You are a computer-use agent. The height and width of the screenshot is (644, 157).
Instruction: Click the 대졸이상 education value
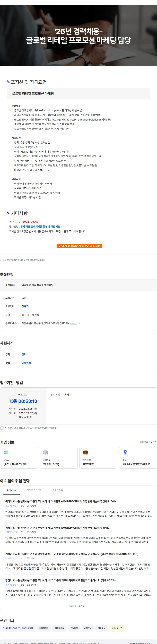[26, 363]
